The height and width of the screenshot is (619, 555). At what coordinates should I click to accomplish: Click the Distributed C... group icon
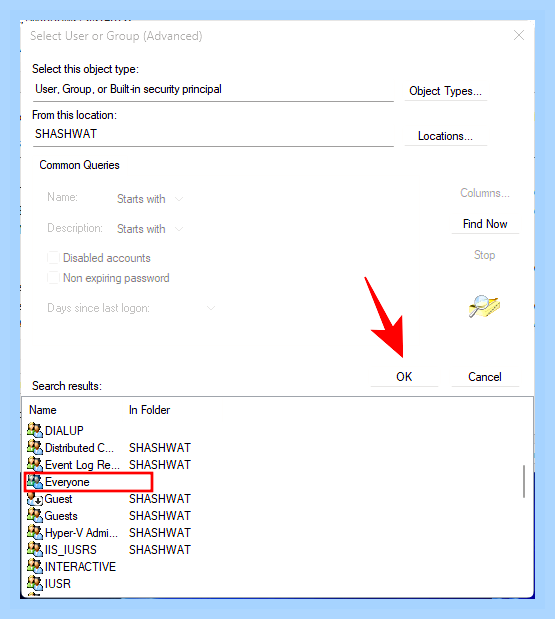35,447
